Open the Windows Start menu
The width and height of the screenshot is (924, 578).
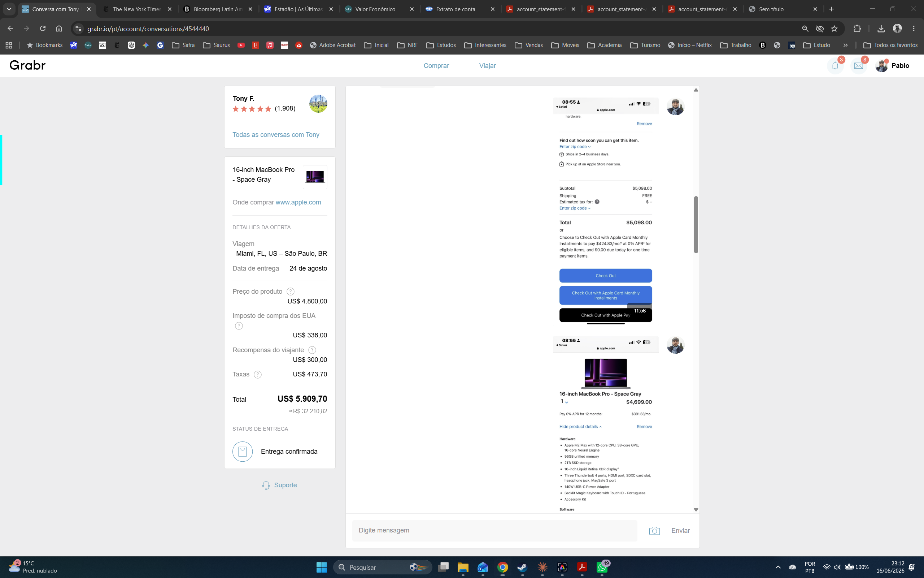coord(322,567)
